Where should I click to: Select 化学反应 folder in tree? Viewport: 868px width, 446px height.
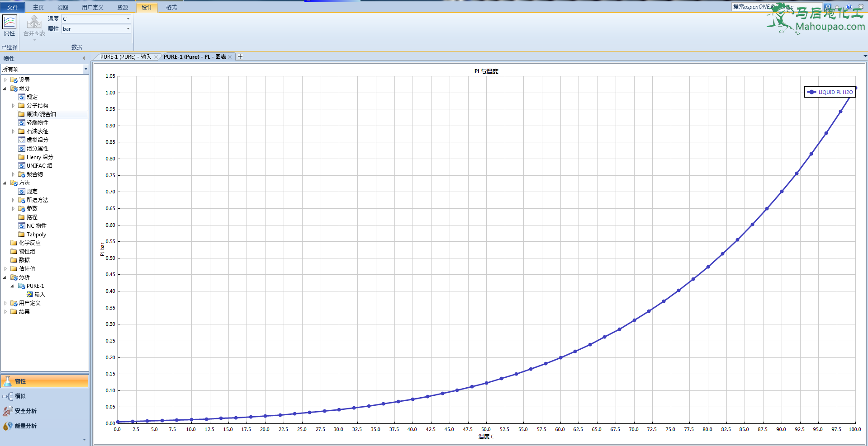coord(29,243)
